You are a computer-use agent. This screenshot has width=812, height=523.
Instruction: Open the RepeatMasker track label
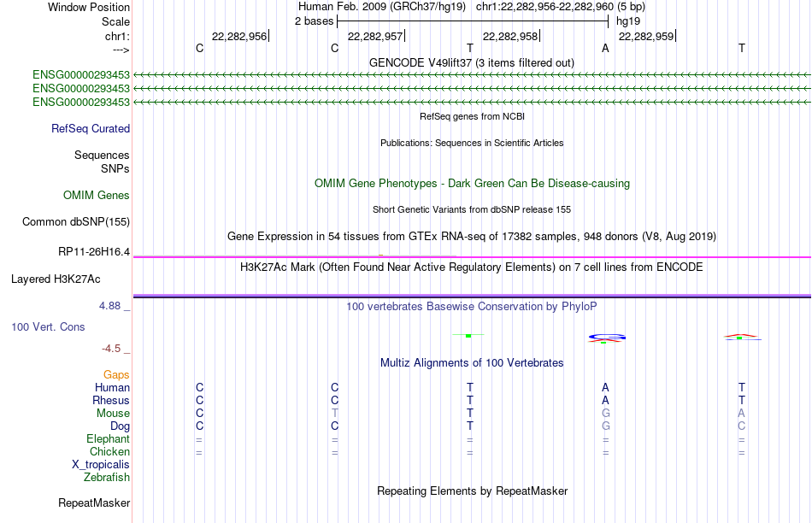[x=94, y=502]
